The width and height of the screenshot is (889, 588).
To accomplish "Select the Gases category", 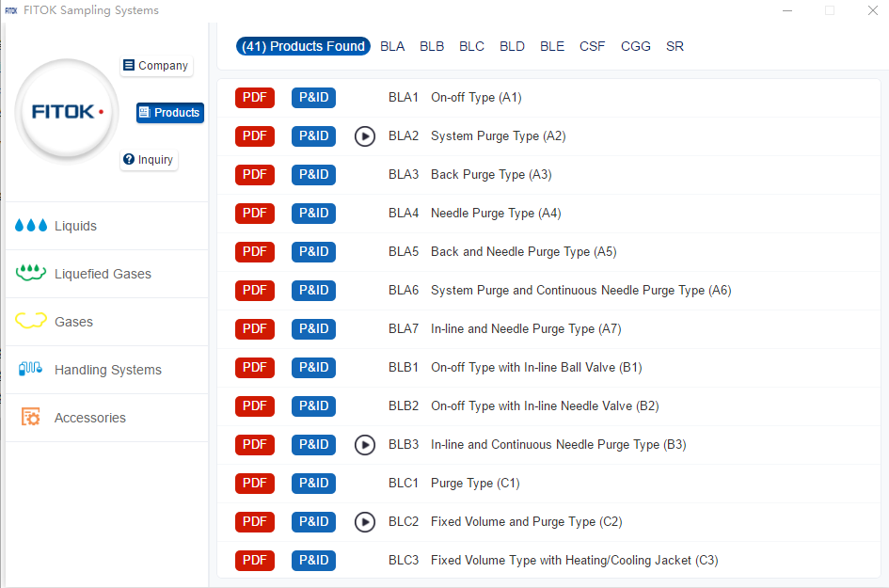I will coord(73,322).
